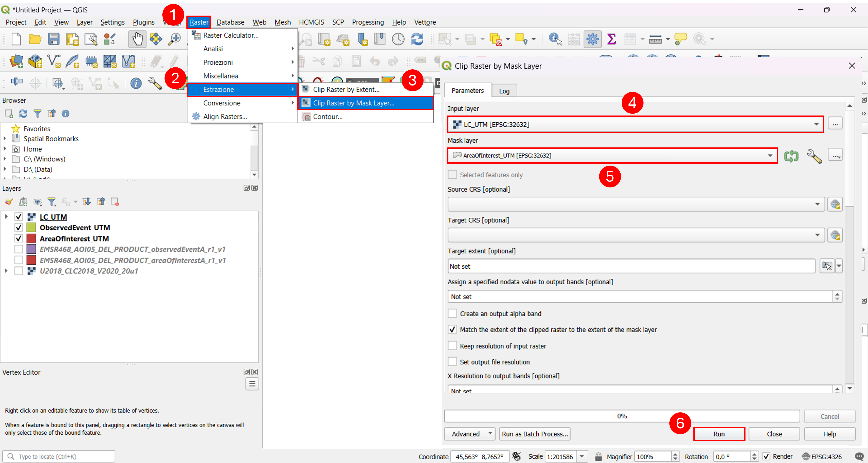Toggle visibility of AreaOfInterest_UTM layer
Image resolution: width=868 pixels, height=463 pixels.
19,238
